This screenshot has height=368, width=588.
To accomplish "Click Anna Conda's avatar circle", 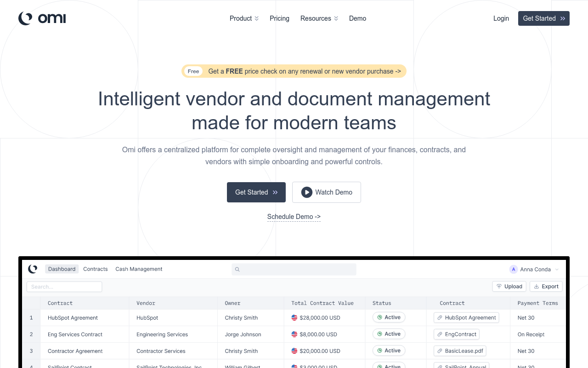I will [514, 270].
